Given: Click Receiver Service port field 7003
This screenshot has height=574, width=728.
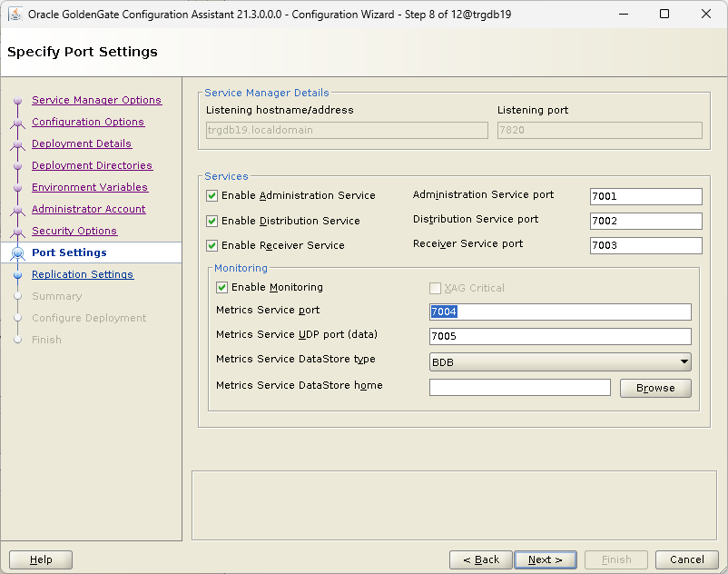Looking at the screenshot, I should pyautogui.click(x=645, y=245).
